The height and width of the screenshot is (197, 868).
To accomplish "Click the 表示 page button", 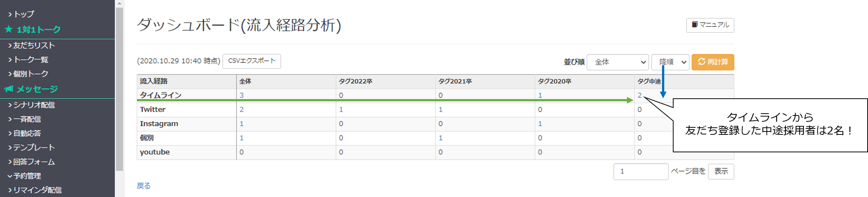I will click(721, 171).
